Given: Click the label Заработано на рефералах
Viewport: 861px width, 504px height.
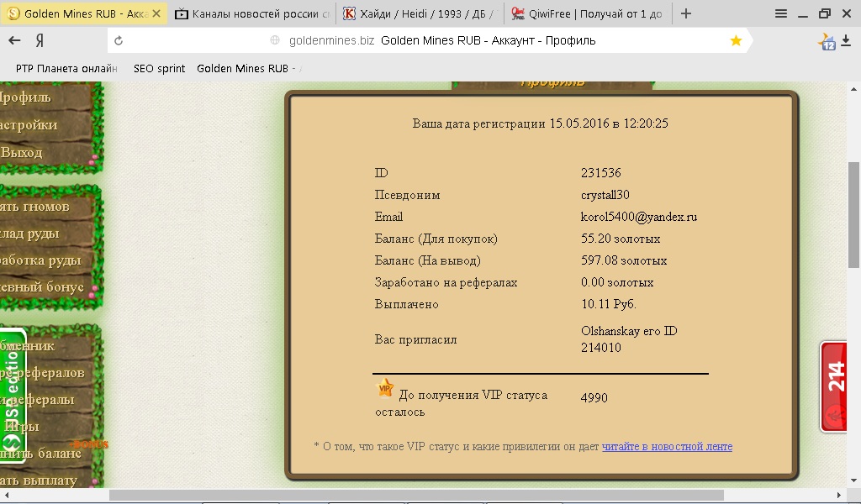Looking at the screenshot, I should 446,282.
